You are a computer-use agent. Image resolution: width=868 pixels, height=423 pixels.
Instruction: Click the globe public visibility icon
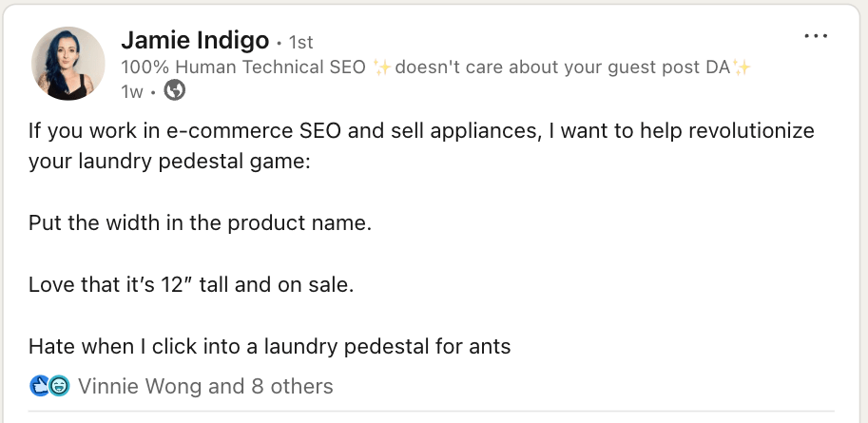(x=174, y=91)
